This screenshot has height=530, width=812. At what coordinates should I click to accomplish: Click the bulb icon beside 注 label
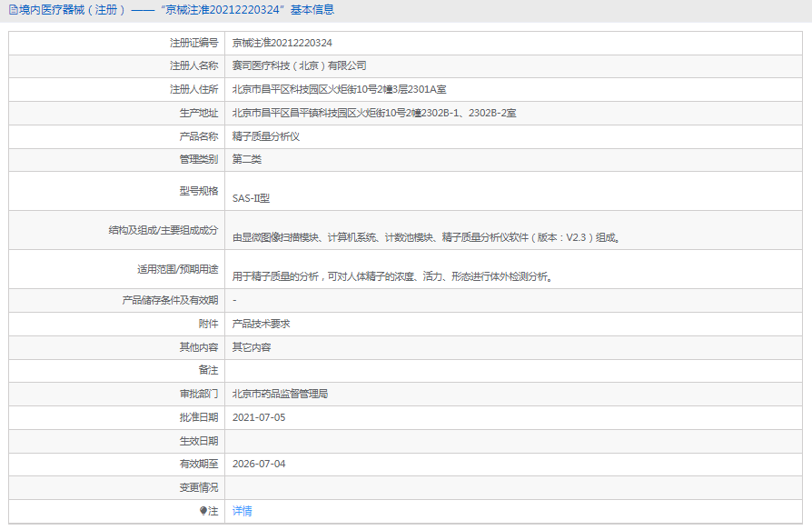tap(203, 511)
